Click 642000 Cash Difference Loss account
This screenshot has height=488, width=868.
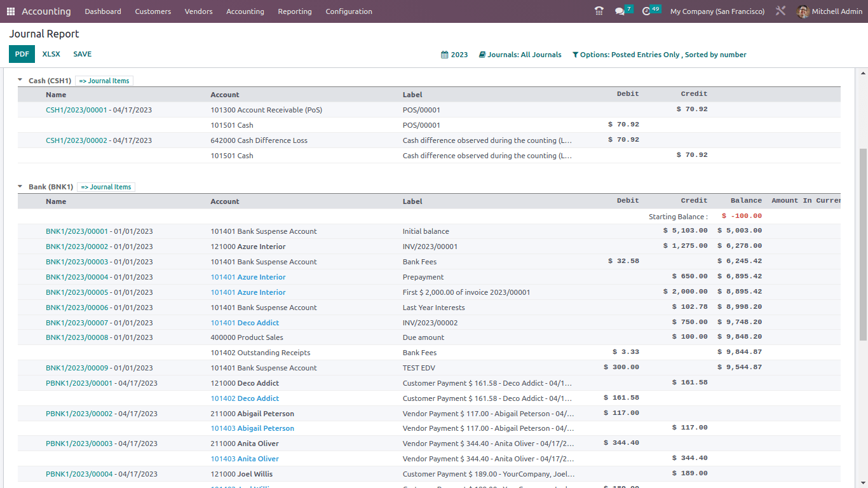point(259,140)
